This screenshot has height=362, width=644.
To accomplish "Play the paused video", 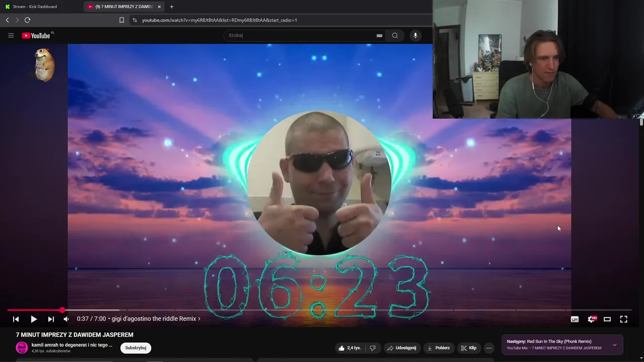I will (x=34, y=319).
